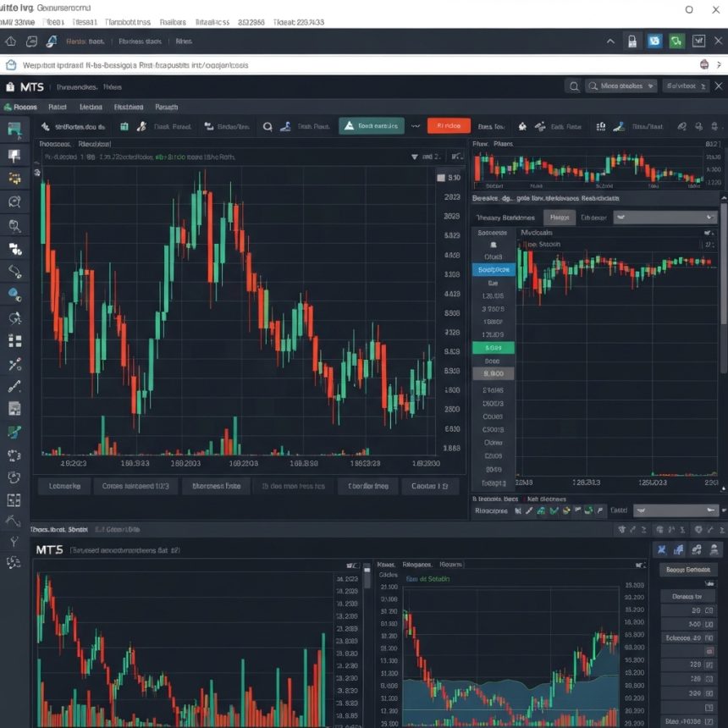Select the zoom magnifier tool in left sidebar
Image resolution: width=728 pixels, height=728 pixels.
coord(14,225)
